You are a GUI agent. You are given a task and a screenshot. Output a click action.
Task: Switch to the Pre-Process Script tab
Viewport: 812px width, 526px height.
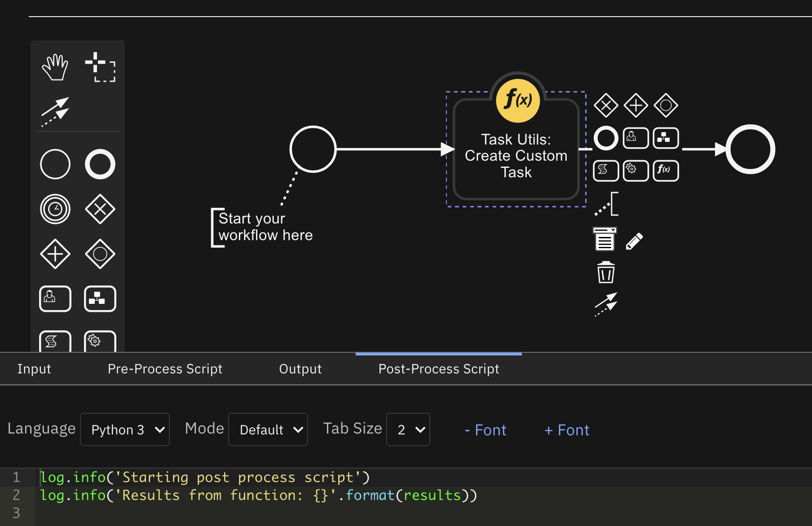pos(165,369)
